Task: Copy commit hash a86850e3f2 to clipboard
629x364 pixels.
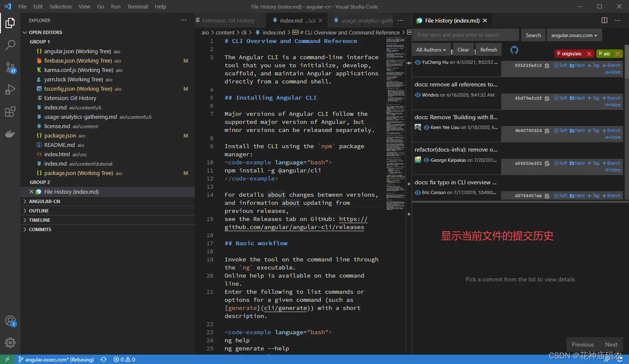Action: pyautogui.click(x=547, y=163)
